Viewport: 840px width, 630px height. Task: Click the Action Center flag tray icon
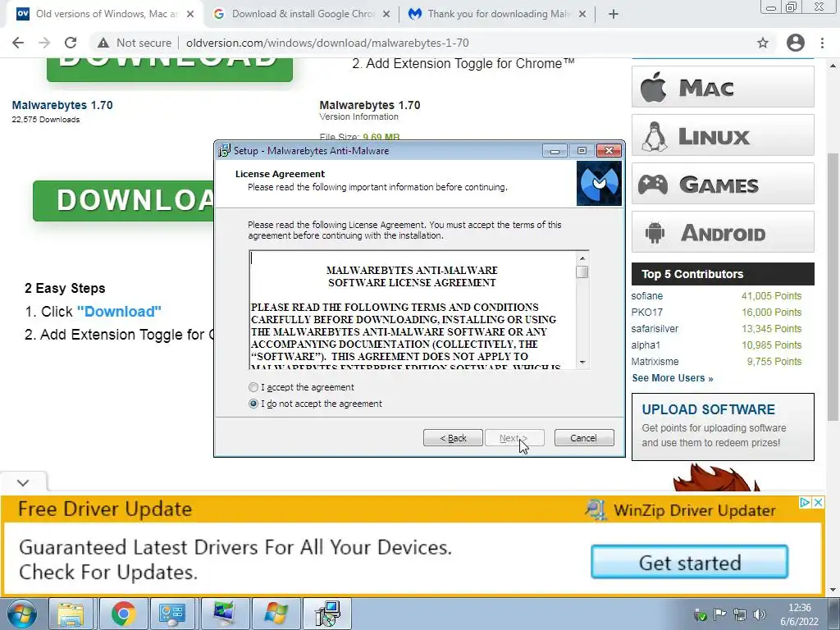719,614
